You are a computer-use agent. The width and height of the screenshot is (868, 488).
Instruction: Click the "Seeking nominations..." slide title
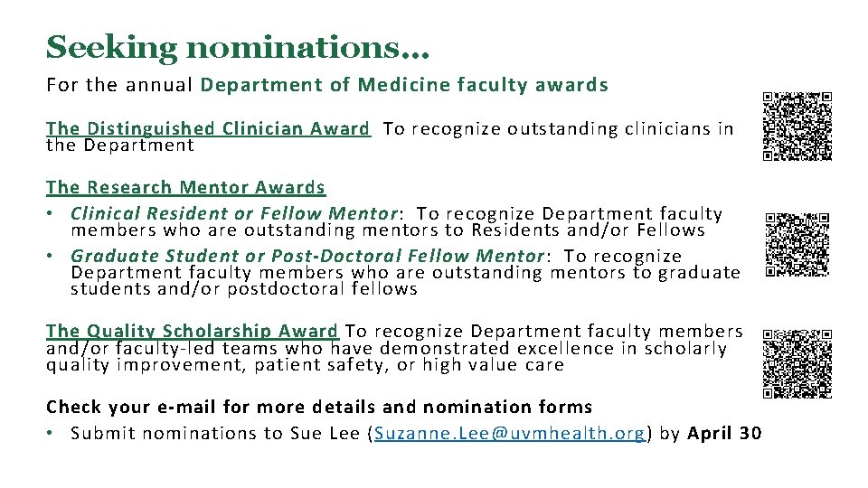click(238, 47)
